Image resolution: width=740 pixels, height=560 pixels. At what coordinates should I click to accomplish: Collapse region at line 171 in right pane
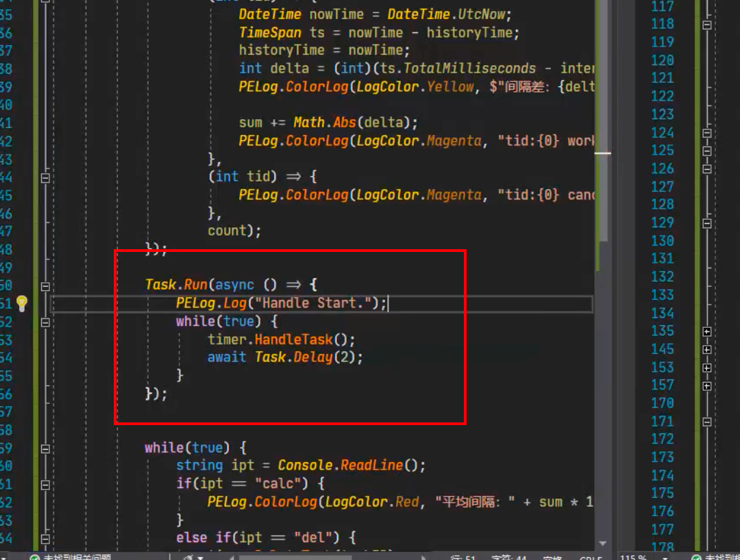[x=707, y=422]
